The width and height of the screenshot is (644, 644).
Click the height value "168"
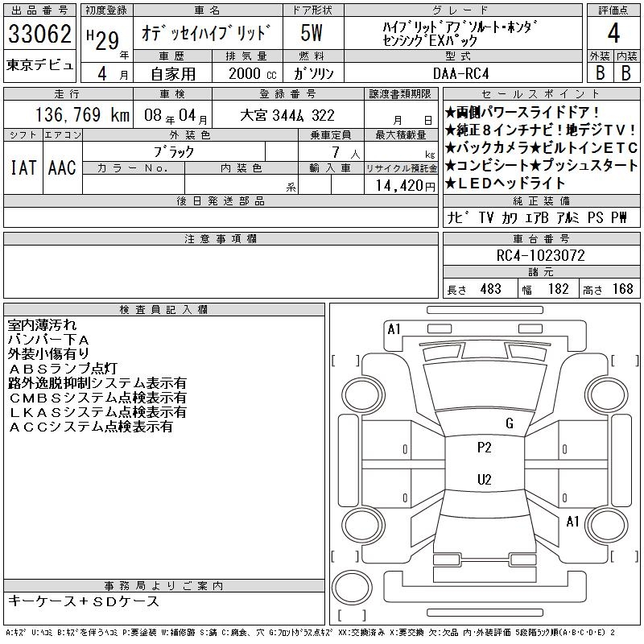[x=623, y=289]
